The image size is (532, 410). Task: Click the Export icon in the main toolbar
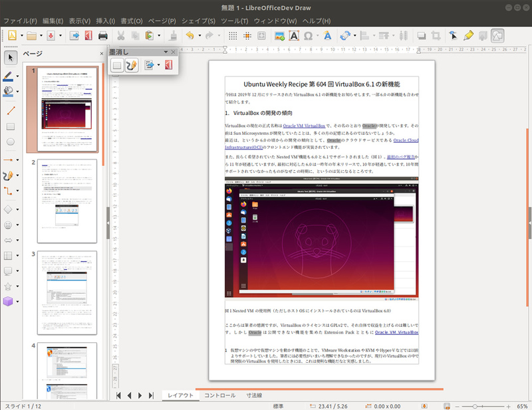74,35
